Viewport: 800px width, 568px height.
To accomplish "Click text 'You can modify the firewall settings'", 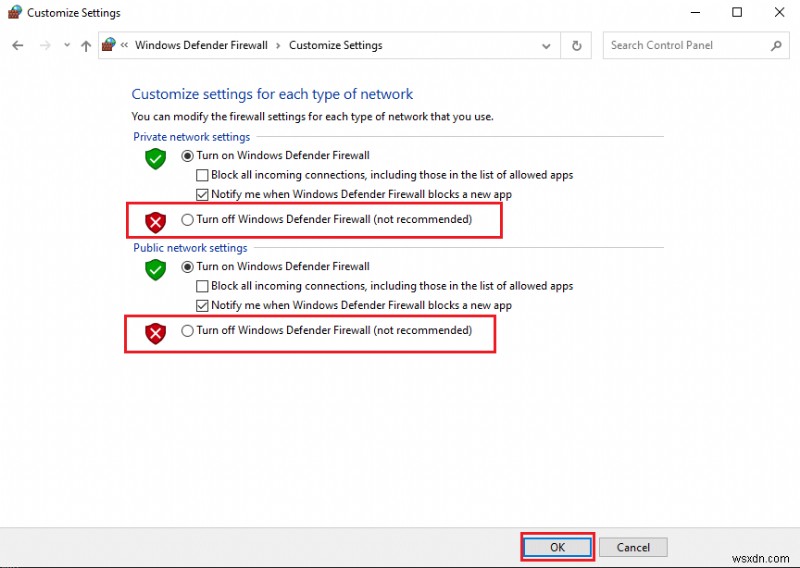I will [x=218, y=116].
